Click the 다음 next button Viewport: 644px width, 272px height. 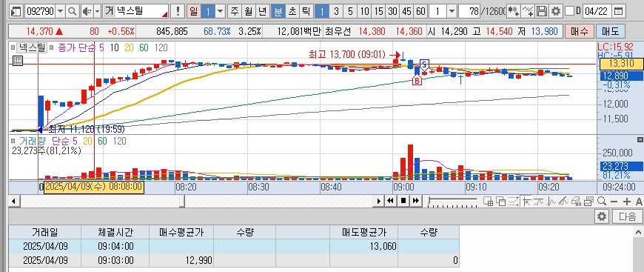(627, 216)
